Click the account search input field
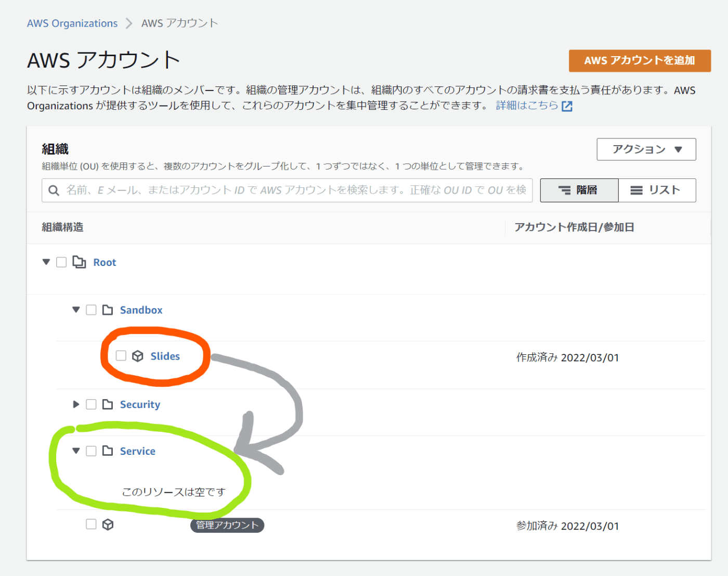This screenshot has height=576, width=728. [287, 190]
